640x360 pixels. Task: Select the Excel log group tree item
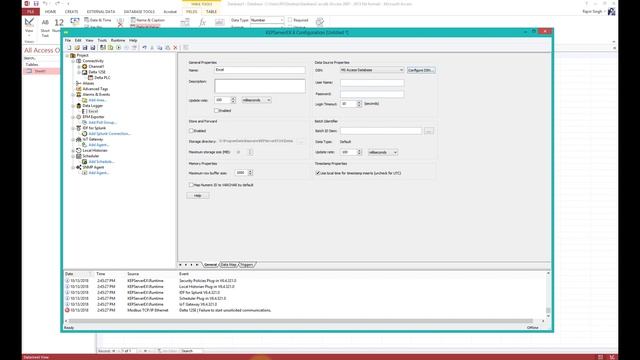(93, 111)
